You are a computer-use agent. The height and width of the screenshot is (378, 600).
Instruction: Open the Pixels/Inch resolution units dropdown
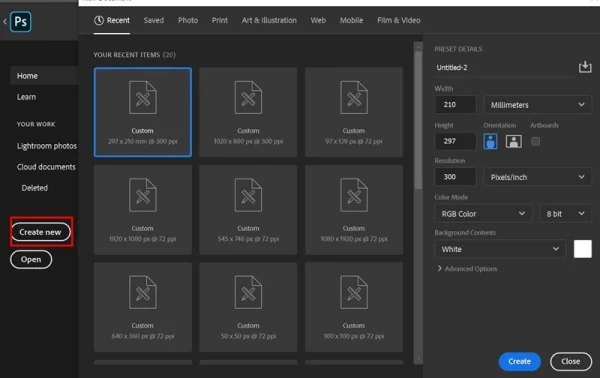pyautogui.click(x=538, y=177)
